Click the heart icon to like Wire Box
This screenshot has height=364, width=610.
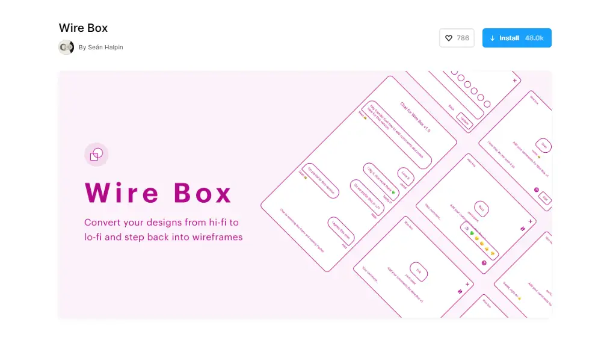pyautogui.click(x=448, y=38)
